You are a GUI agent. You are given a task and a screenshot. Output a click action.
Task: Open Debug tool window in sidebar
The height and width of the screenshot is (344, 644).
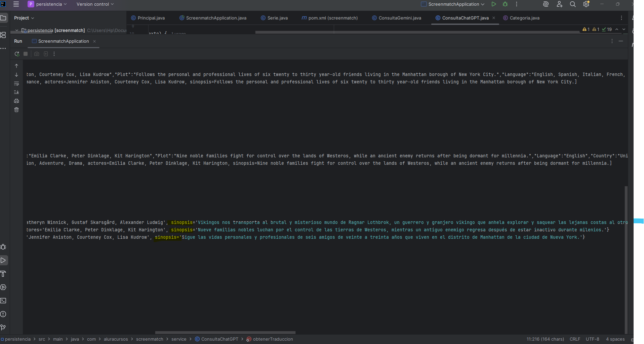3,247
